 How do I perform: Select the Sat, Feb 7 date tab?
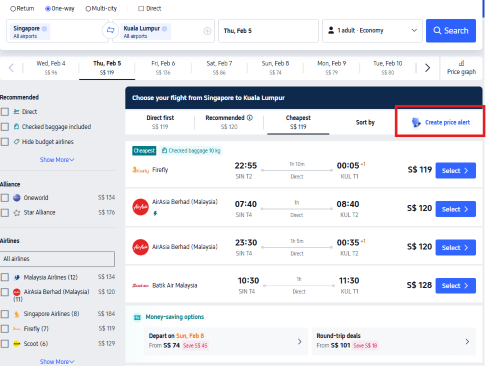pyautogui.click(x=219, y=68)
